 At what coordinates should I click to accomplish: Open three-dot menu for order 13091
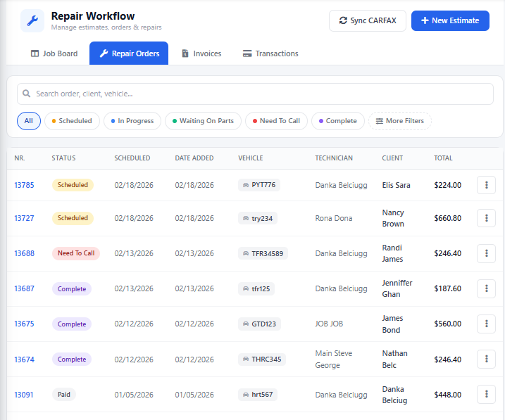486,395
